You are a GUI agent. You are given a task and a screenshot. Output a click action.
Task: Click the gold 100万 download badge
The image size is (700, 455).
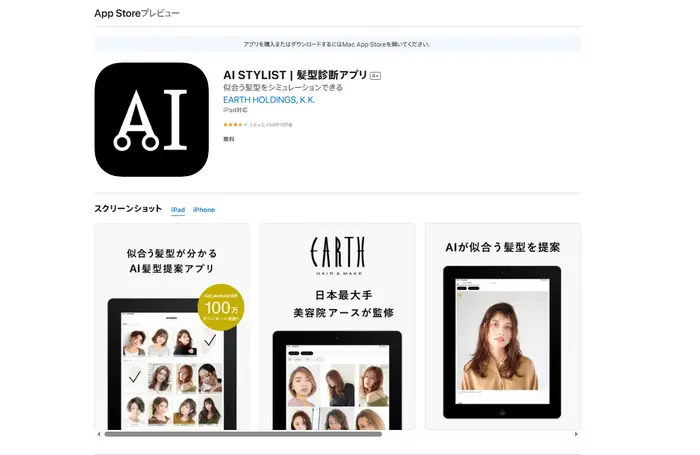tap(221, 307)
